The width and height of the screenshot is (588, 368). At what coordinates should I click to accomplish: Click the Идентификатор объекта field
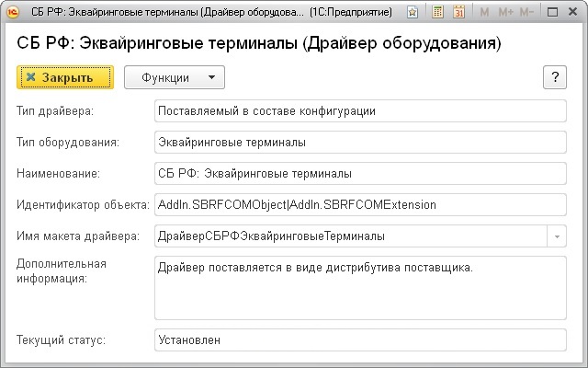coord(360,205)
